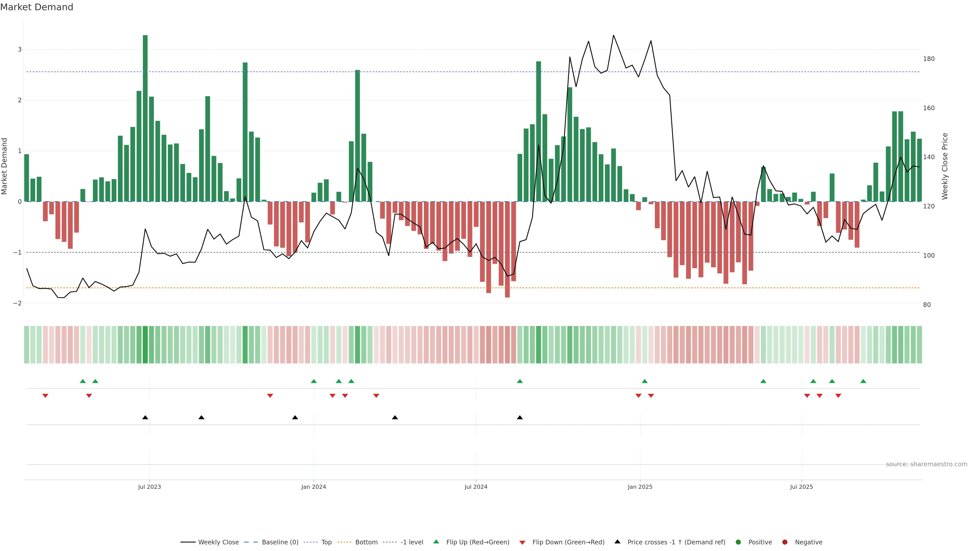The image size is (980, 551).
Task: Click Flip Up green triangle legend icon
Action: point(436,542)
